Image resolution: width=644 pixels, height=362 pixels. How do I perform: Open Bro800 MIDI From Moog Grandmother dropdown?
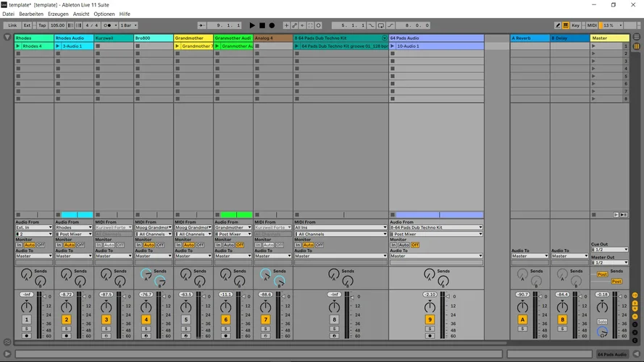pyautogui.click(x=153, y=227)
